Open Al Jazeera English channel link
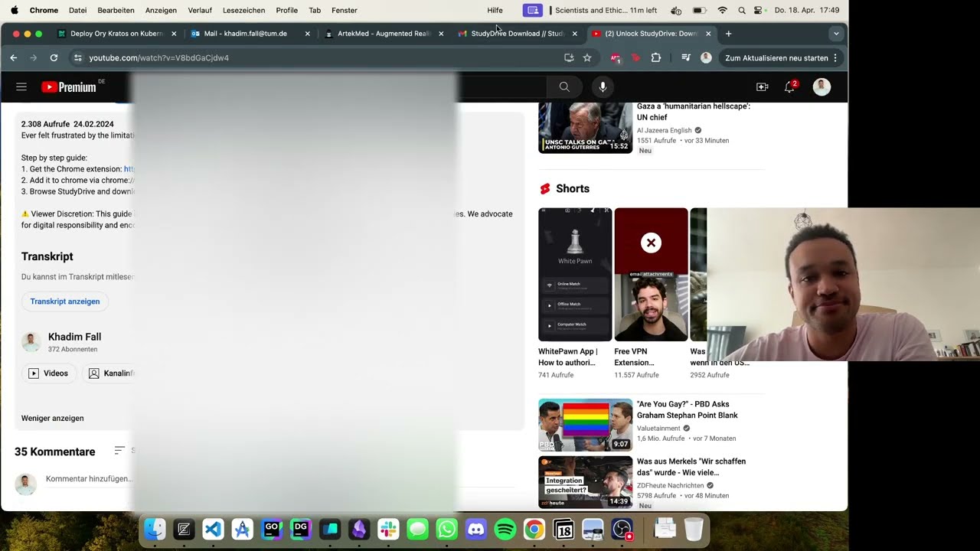 [665, 130]
